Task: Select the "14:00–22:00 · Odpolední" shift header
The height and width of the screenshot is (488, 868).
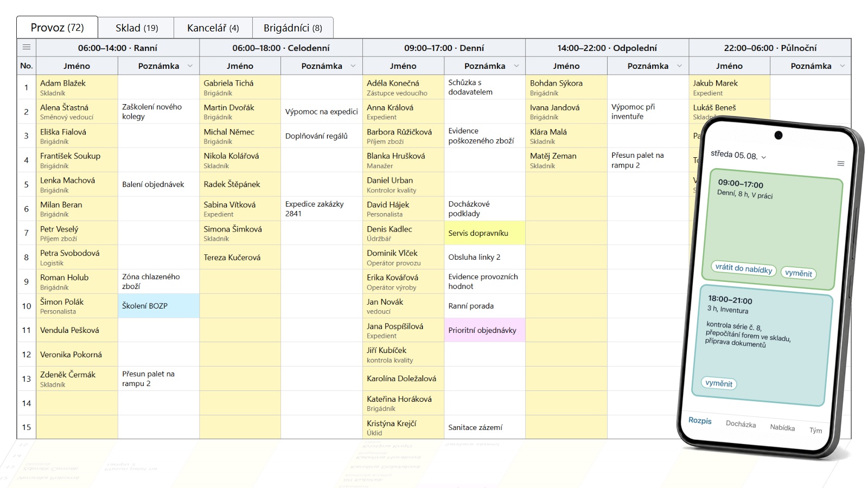Action: (607, 48)
